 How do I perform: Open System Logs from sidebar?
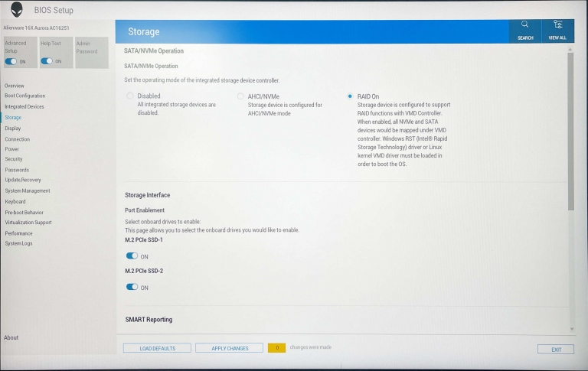(18, 243)
